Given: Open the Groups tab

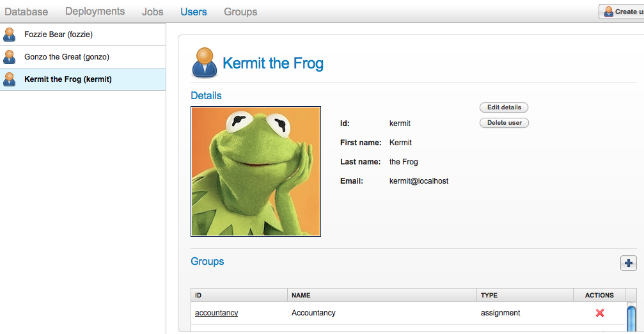Looking at the screenshot, I should [240, 12].
